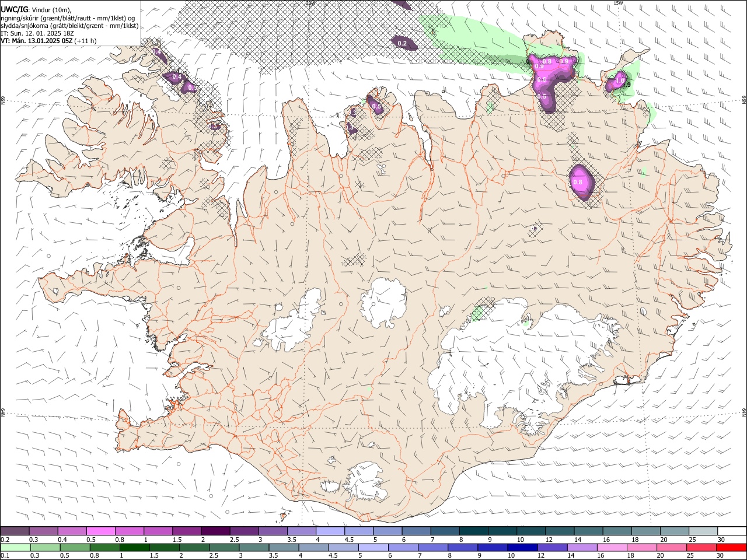Click the dark teal snow legend swatch at 8
747x560 pixels.
(x=474, y=531)
